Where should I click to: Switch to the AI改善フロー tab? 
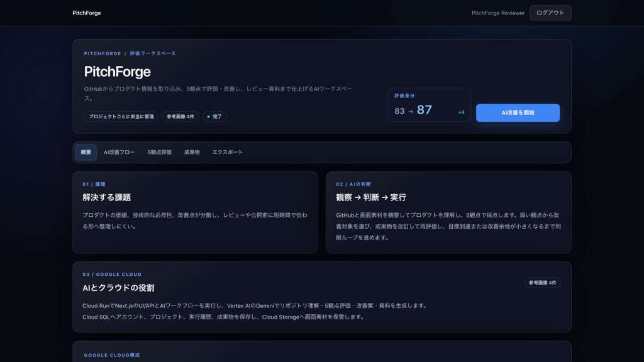pyautogui.click(x=119, y=152)
